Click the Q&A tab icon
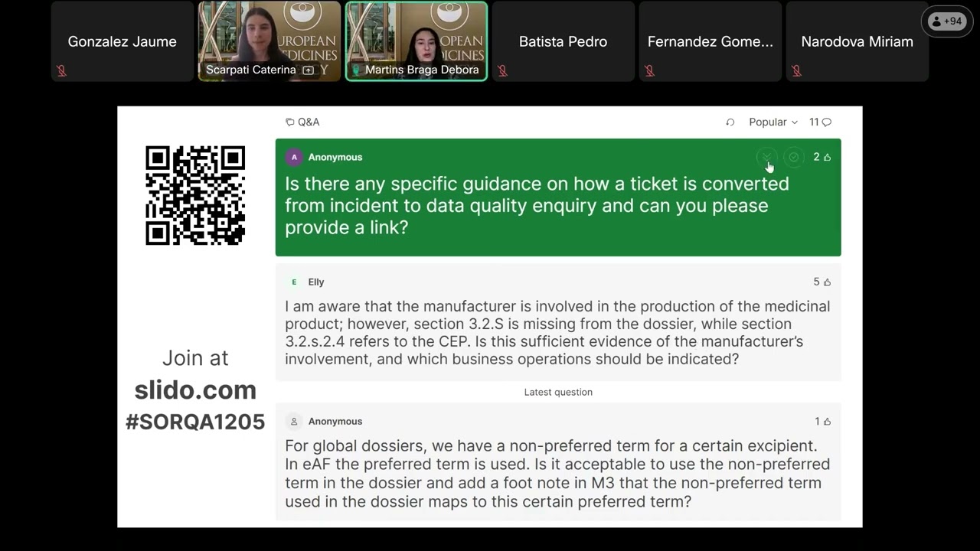 coord(289,122)
